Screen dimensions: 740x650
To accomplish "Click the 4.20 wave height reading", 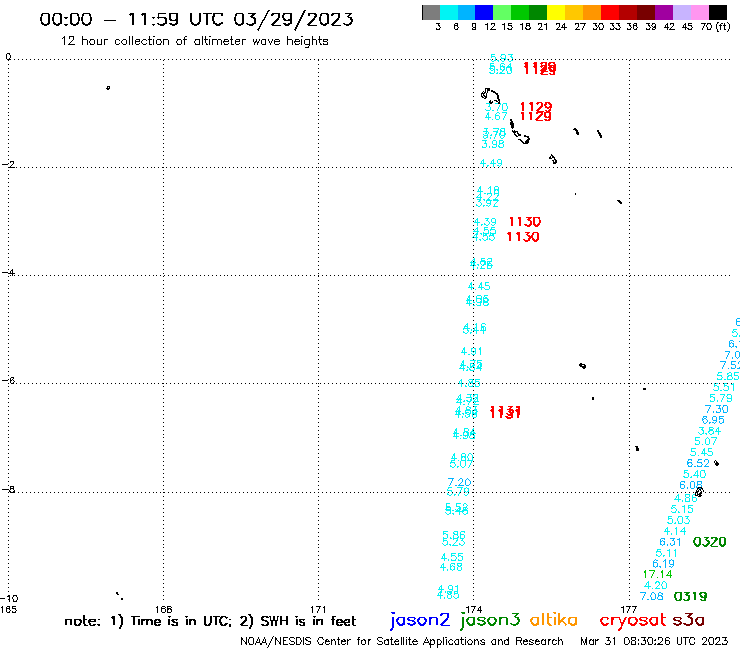I will click(656, 586).
